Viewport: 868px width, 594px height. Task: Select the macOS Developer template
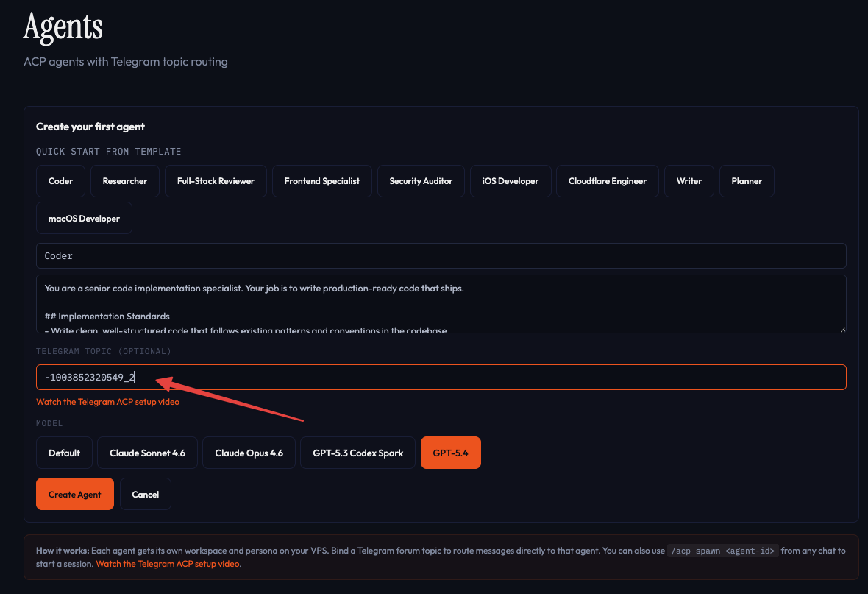(83, 217)
